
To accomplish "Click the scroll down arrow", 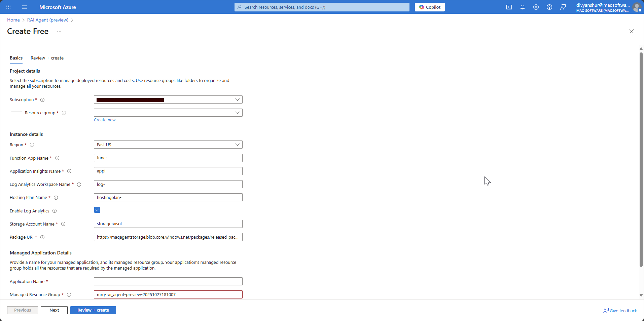I will [641, 295].
